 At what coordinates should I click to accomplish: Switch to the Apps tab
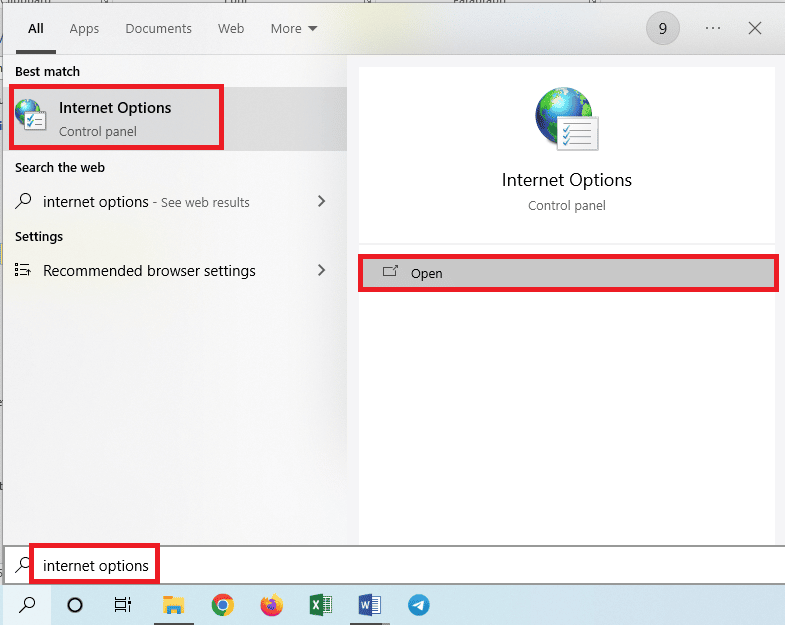click(x=84, y=29)
